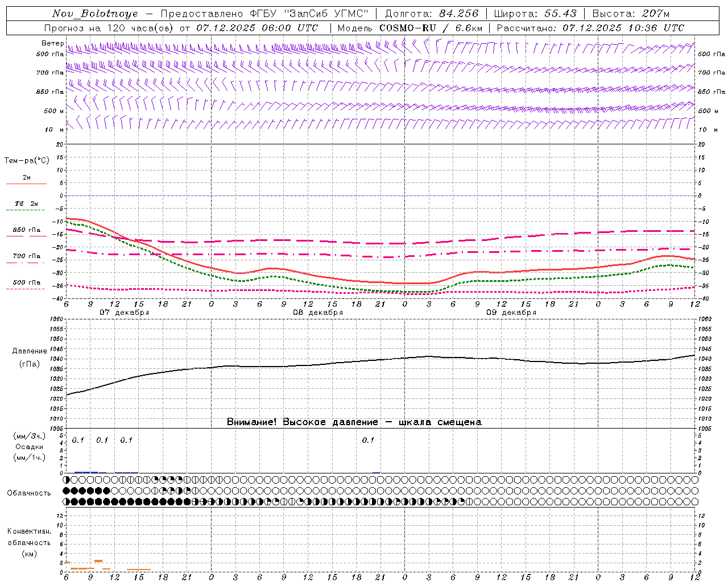The height and width of the screenshot is (582, 728).
Task: Click the (мм/1ч.) precipitation unit label
Action: tap(30, 458)
